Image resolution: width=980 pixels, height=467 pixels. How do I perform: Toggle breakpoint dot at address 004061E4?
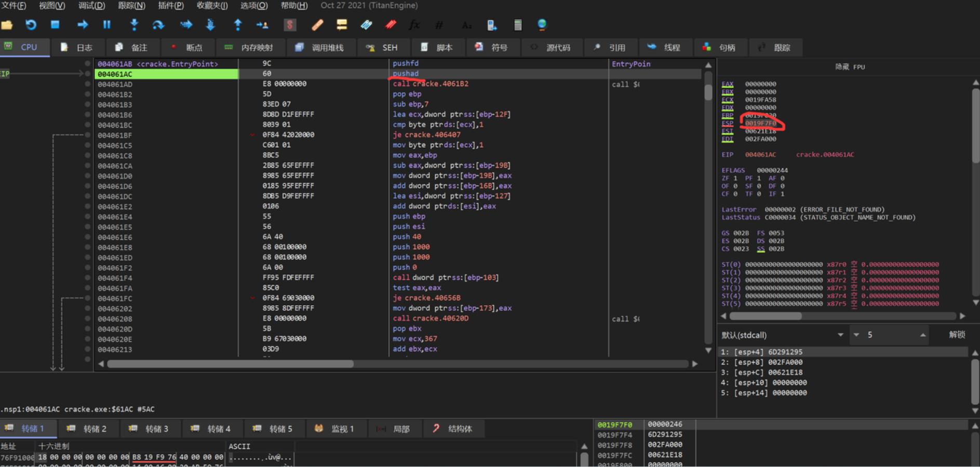click(x=87, y=216)
